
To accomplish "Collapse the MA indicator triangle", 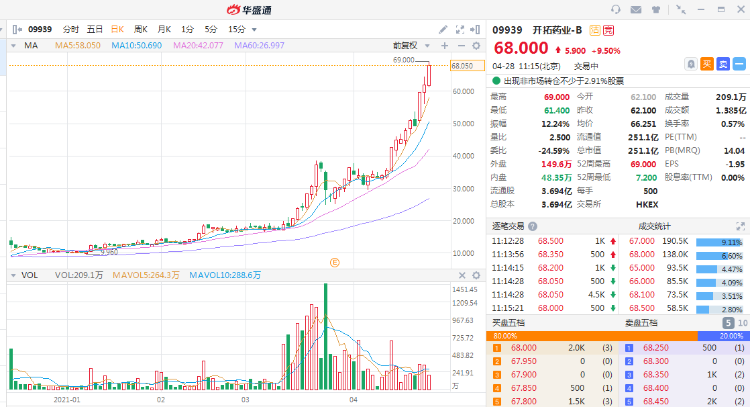I will 13,45.
